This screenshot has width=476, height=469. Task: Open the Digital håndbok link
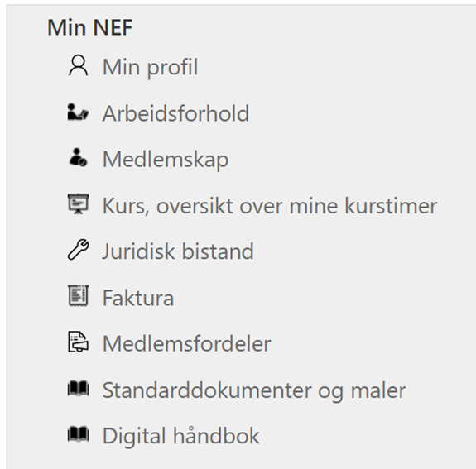[181, 436]
